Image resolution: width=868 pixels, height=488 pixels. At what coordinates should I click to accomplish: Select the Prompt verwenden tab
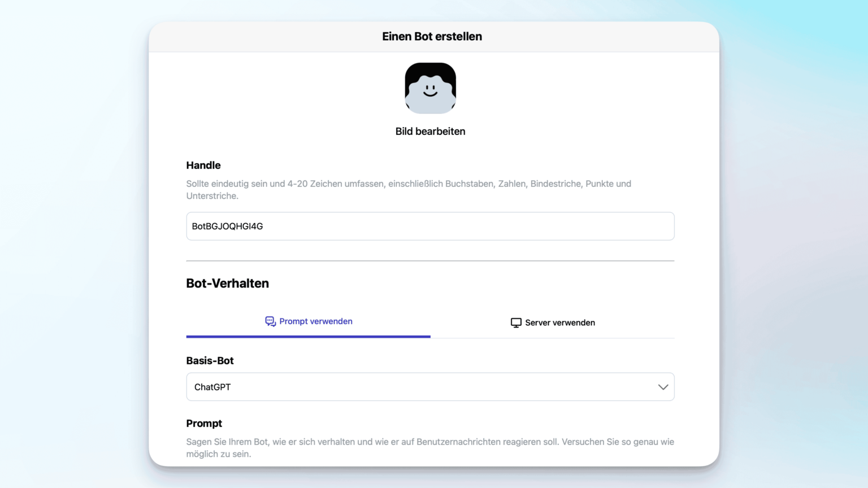(x=309, y=321)
